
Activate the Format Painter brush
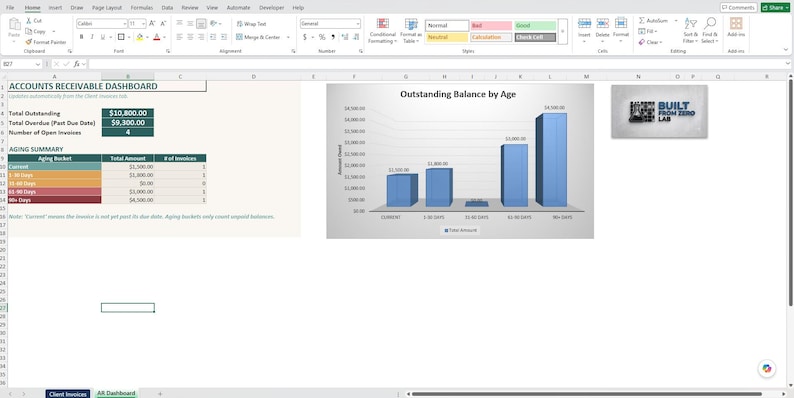click(28, 42)
